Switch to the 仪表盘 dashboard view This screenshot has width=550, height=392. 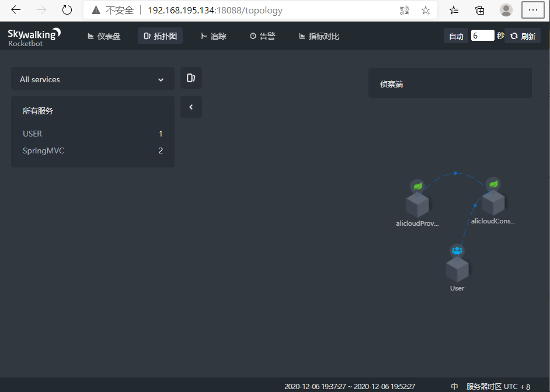103,36
